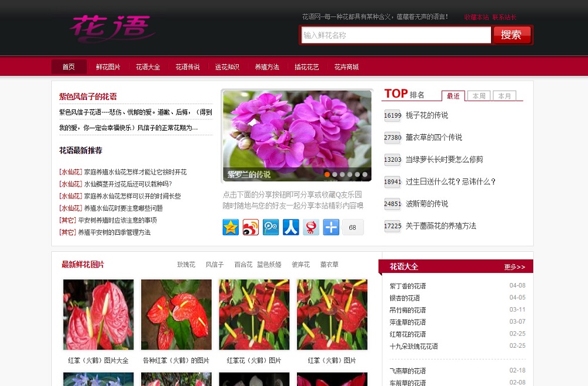
Task: Open the 红菊的花语 list entry
Action: pyautogui.click(x=407, y=334)
